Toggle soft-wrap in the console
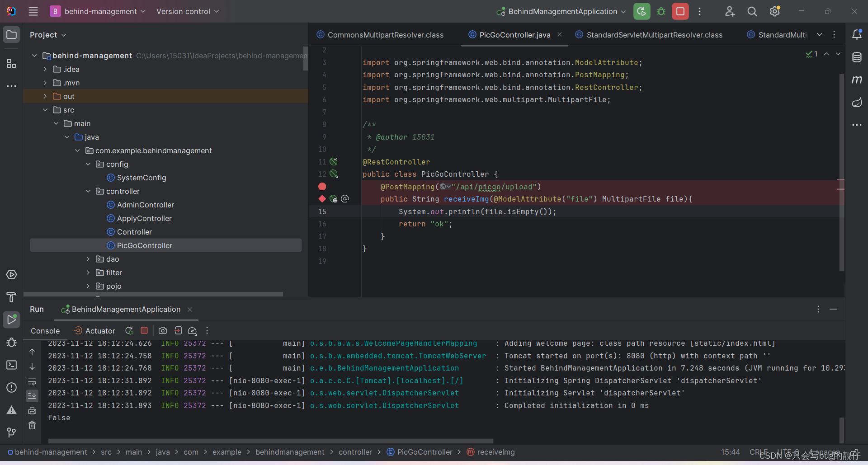 (x=32, y=381)
